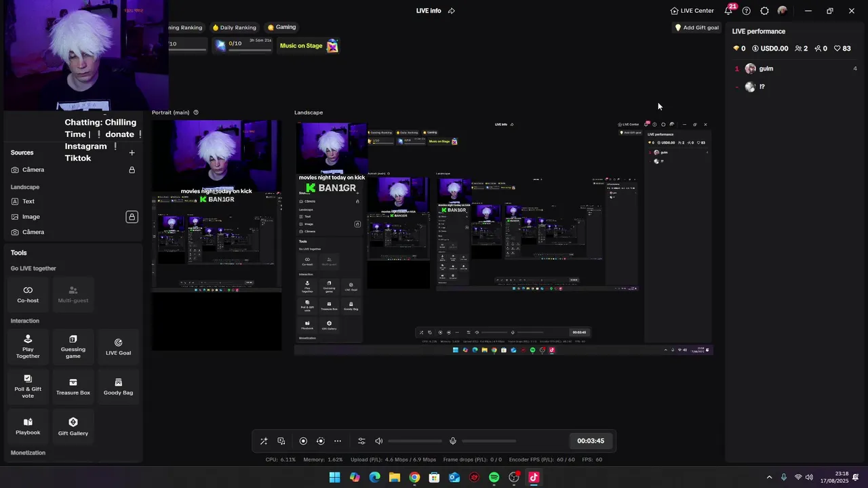The width and height of the screenshot is (868, 488).
Task: Click the Upload (P/L) bitrate status
Action: click(393, 460)
